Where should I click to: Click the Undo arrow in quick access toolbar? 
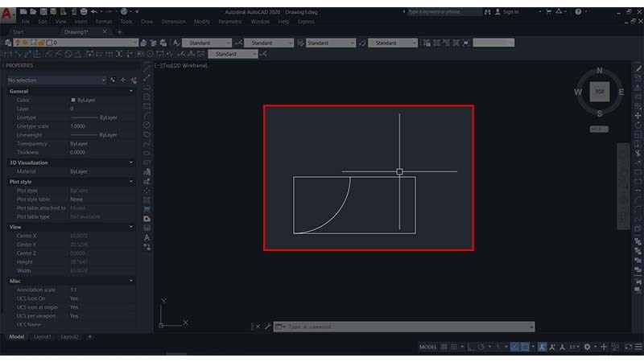94,12
